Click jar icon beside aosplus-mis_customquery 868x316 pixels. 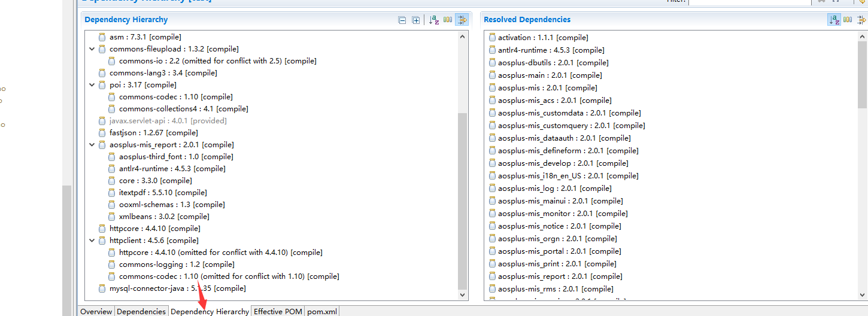click(492, 126)
